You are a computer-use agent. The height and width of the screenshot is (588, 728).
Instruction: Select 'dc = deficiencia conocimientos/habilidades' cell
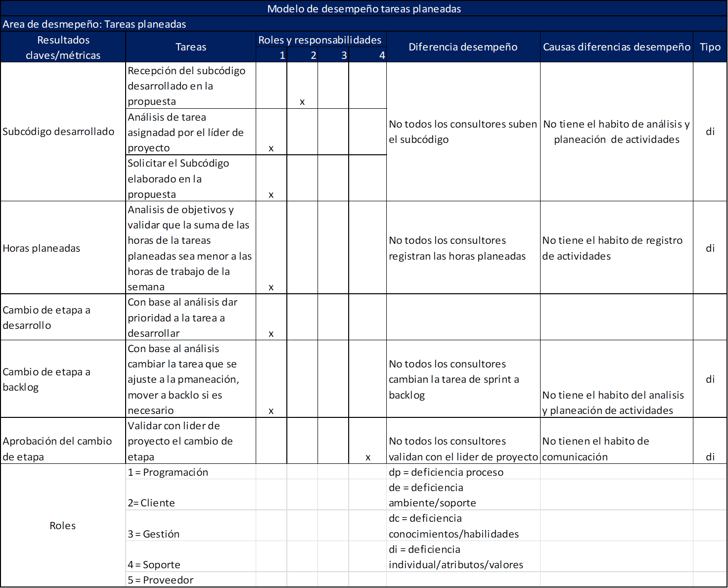[x=463, y=526]
